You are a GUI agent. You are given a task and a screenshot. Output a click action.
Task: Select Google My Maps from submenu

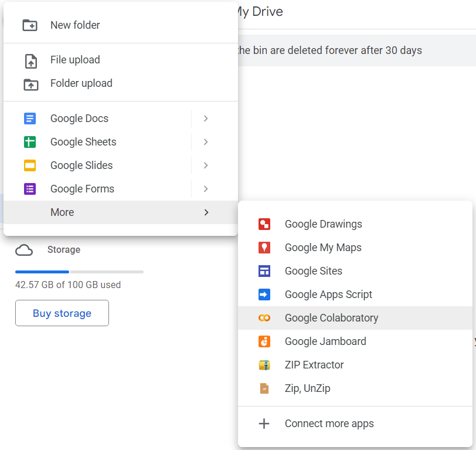click(355, 248)
